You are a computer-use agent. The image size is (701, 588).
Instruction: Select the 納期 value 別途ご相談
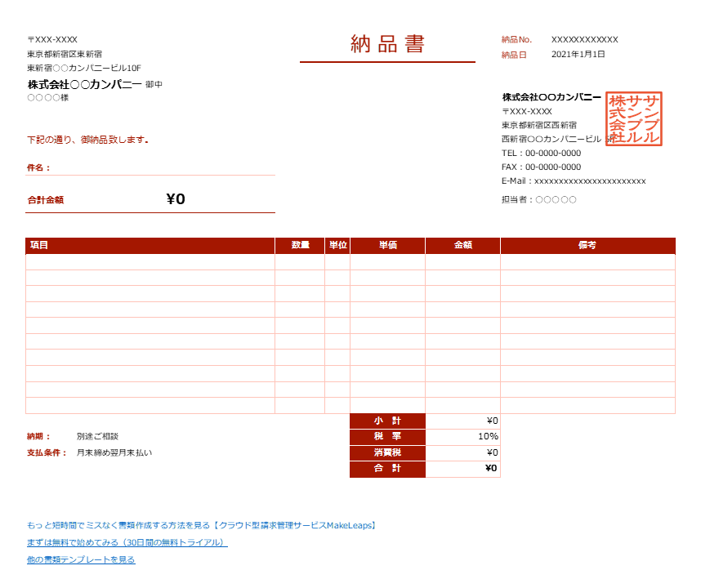pyautogui.click(x=97, y=436)
